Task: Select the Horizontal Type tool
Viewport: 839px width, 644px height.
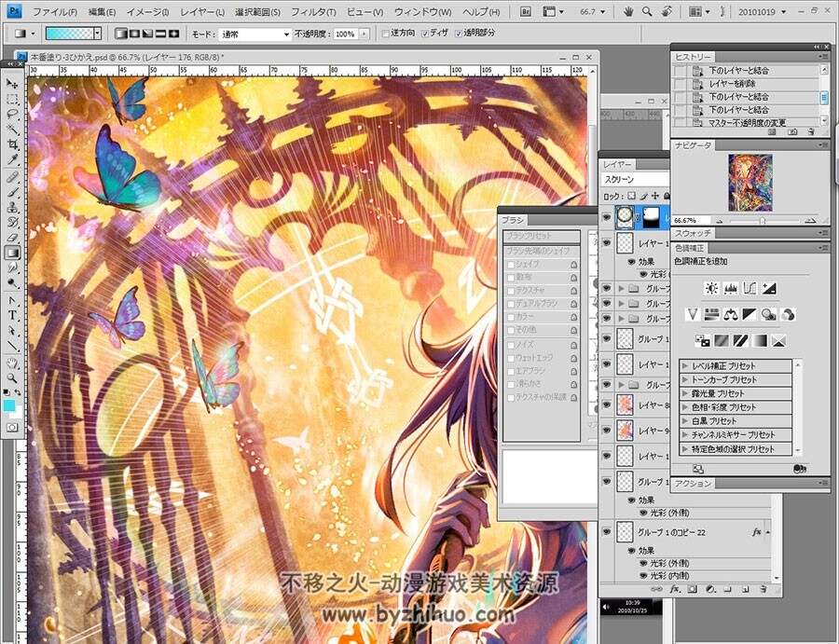Action: tap(12, 316)
